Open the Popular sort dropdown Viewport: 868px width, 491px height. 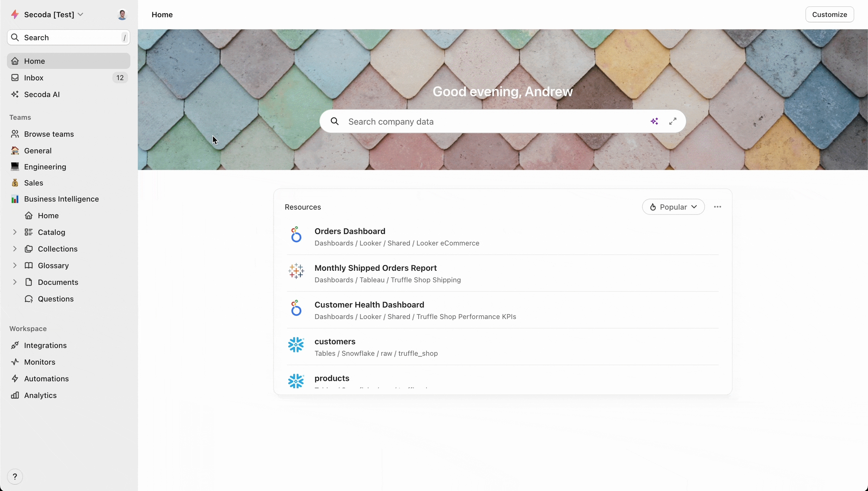coord(673,207)
